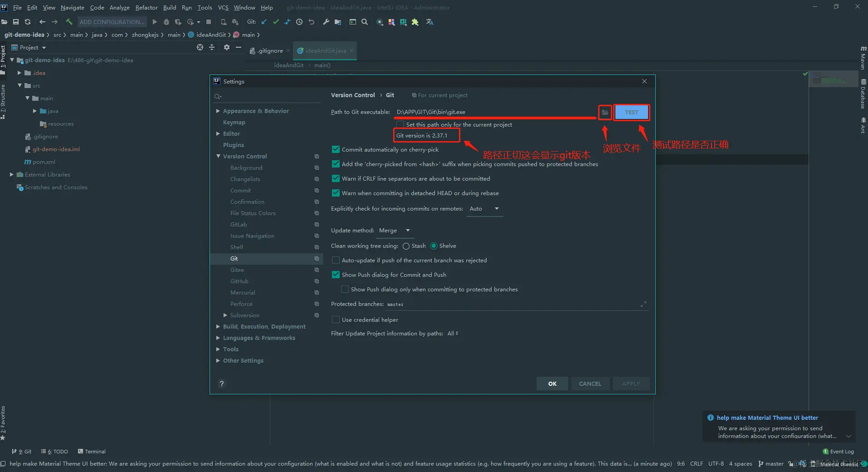Open the Event Log tool window
This screenshot has height=472, width=868.
click(x=838, y=452)
